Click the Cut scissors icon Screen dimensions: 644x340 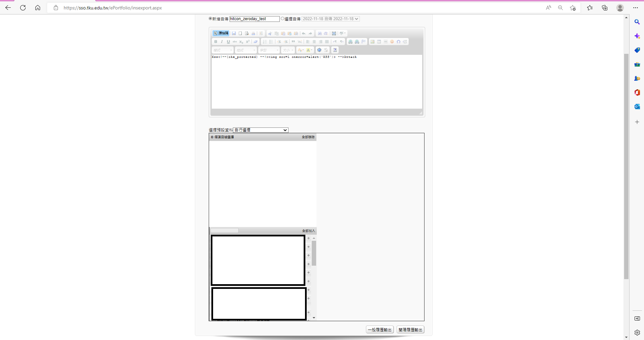point(270,33)
